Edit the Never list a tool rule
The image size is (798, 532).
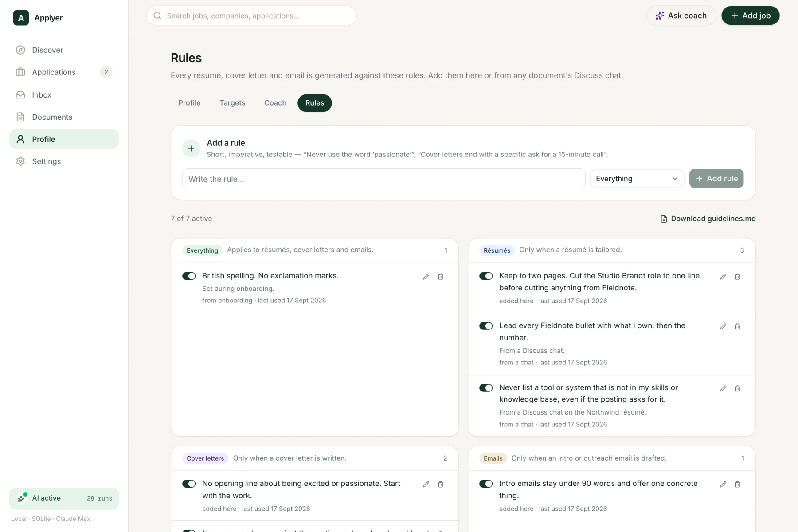tap(723, 388)
